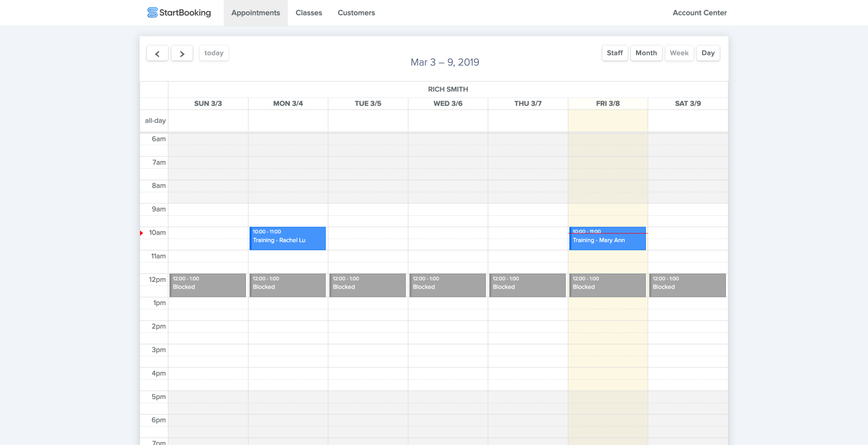Image resolution: width=868 pixels, height=445 pixels.
Task: Click the 10am time label
Action: point(158,233)
